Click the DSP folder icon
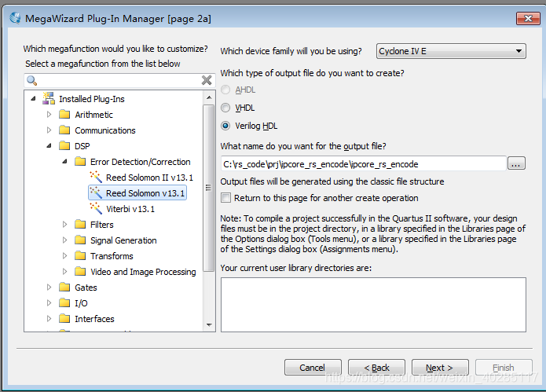This screenshot has height=392, width=546. click(x=64, y=145)
